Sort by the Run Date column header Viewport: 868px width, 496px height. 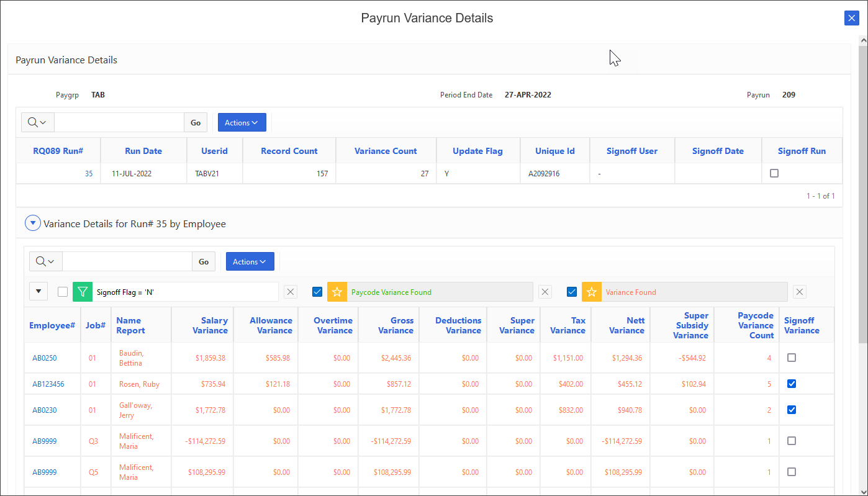143,150
